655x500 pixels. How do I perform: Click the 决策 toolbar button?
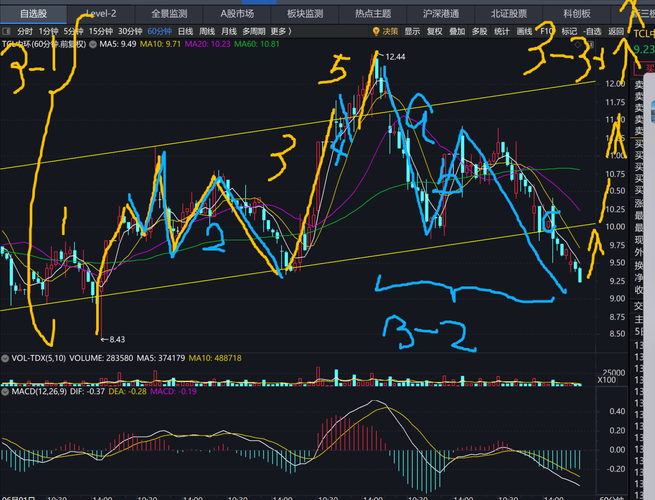click(x=390, y=31)
